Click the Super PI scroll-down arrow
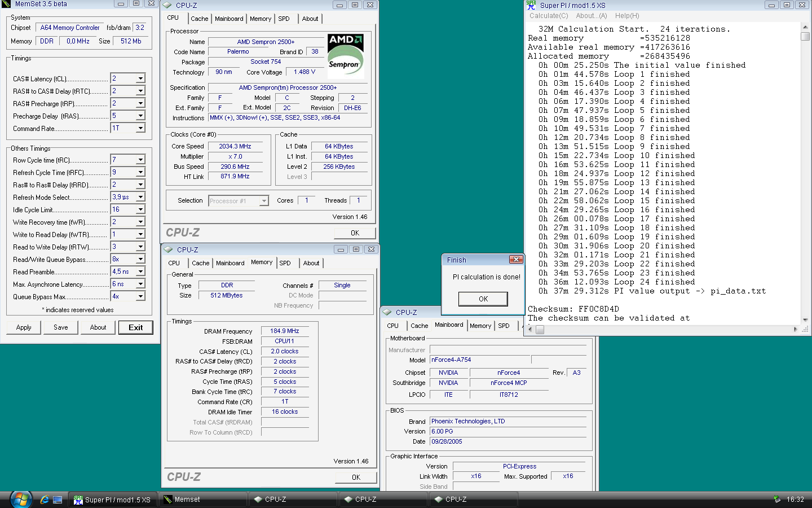 pyautogui.click(x=805, y=320)
